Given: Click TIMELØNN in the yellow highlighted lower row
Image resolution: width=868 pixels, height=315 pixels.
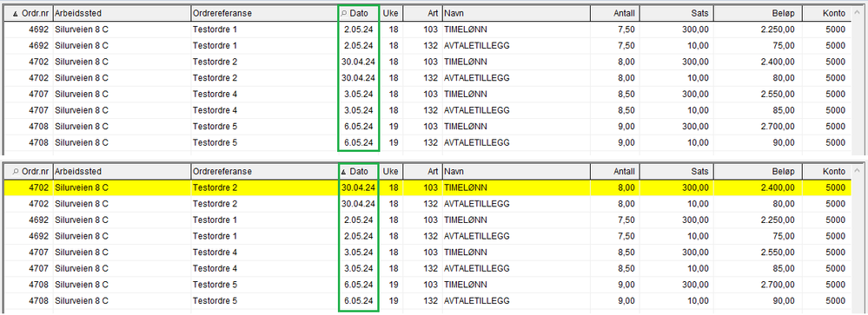Looking at the screenshot, I should [x=466, y=188].
